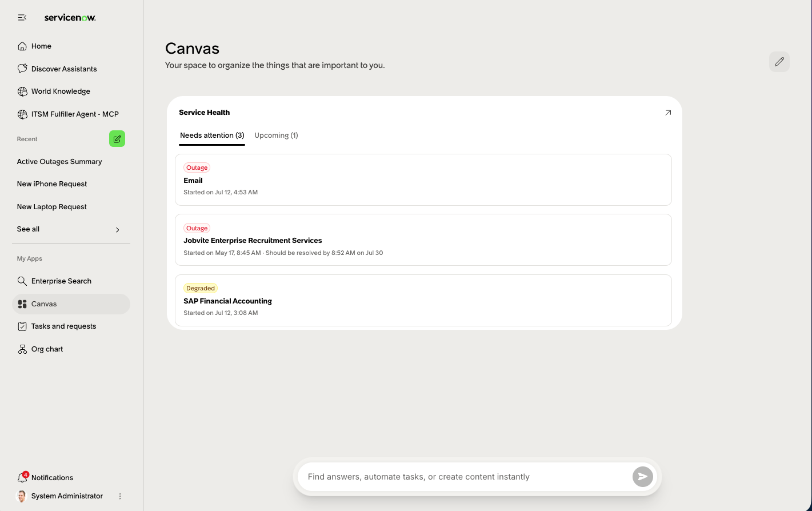
Task: Go to Home in the sidebar
Action: click(x=71, y=46)
